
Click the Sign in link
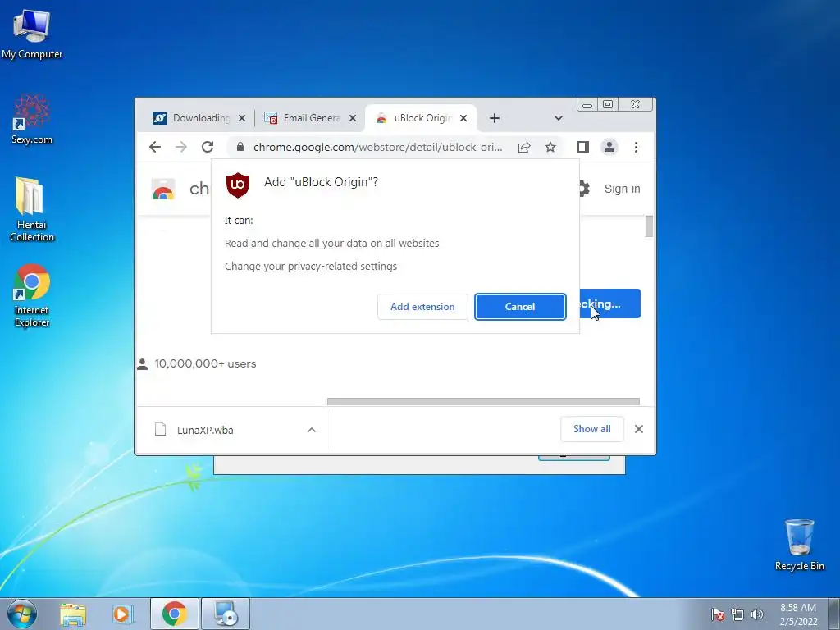622,189
